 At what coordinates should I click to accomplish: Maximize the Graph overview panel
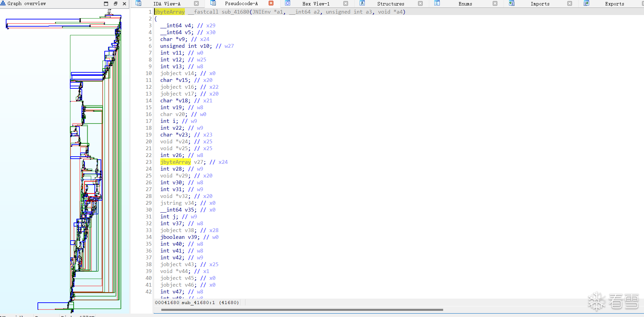tap(106, 4)
